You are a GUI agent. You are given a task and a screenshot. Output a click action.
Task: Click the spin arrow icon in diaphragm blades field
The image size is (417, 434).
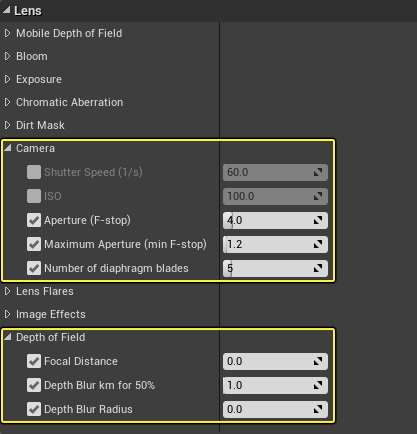[x=318, y=268]
